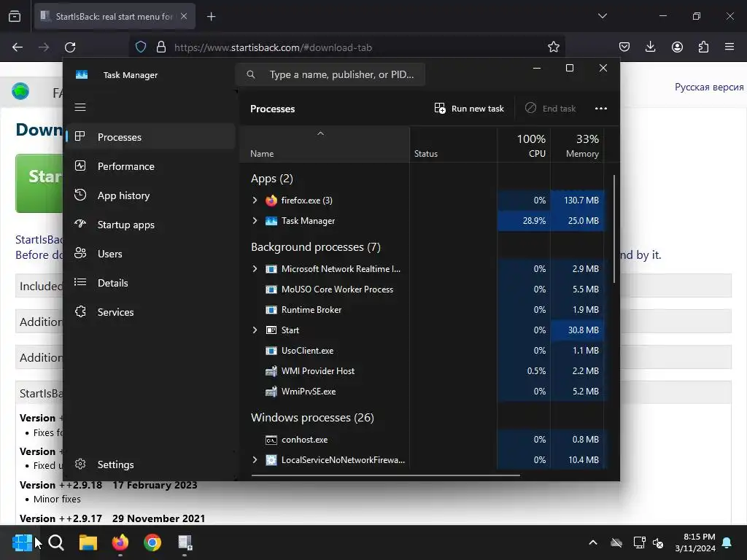Click Task Manager 28.9% CPU cell
The image size is (747, 560).
tap(524, 220)
